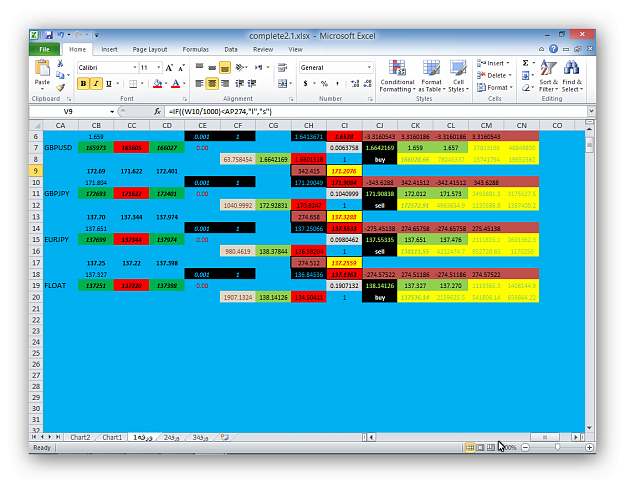Open the Chart1 sheet tab
Image resolution: width=625 pixels, height=483 pixels.
[x=112, y=437]
